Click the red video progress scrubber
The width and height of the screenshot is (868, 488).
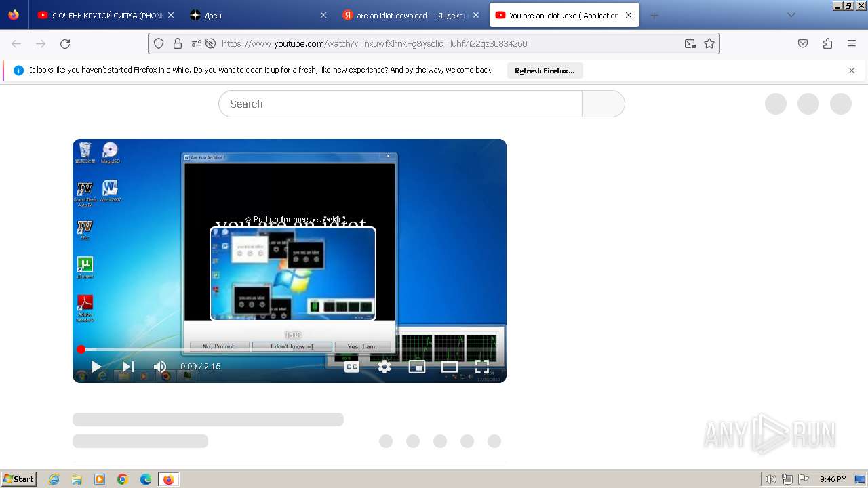[x=81, y=350]
